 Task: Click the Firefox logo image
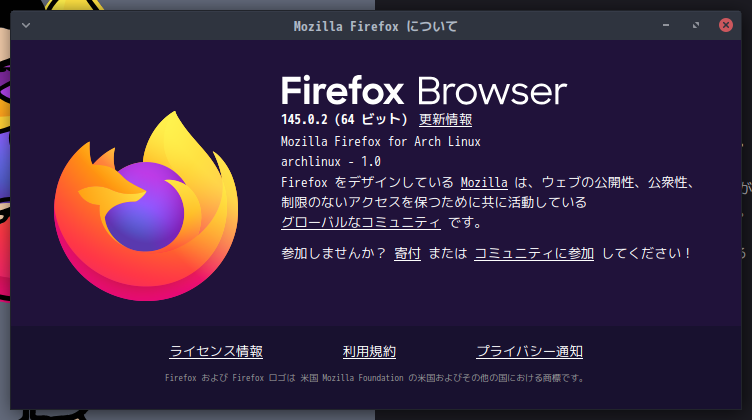(146, 206)
